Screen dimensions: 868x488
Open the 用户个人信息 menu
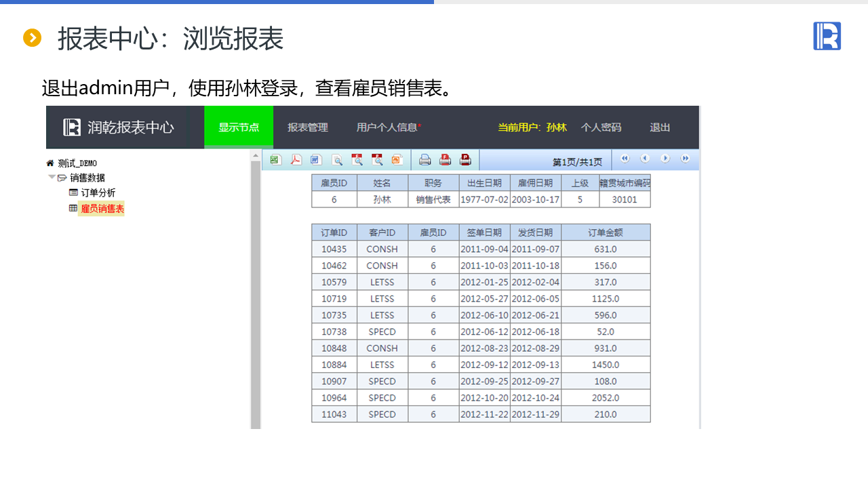[x=387, y=127]
